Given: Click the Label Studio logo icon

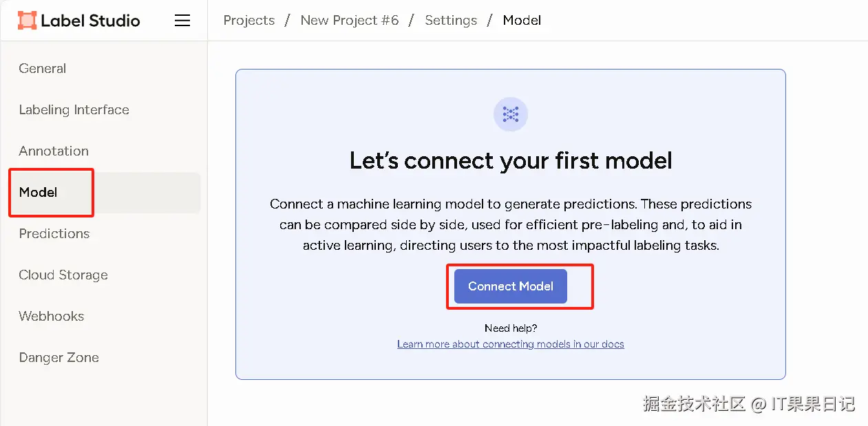Looking at the screenshot, I should [x=28, y=21].
